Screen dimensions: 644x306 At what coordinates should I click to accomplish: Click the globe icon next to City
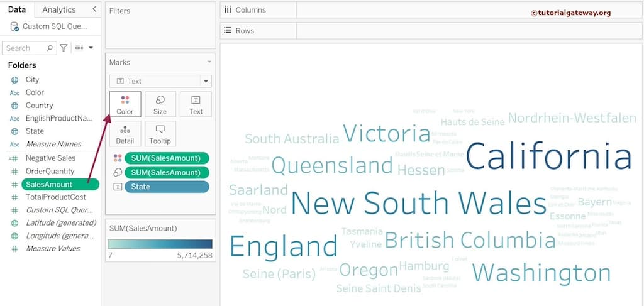15,80
